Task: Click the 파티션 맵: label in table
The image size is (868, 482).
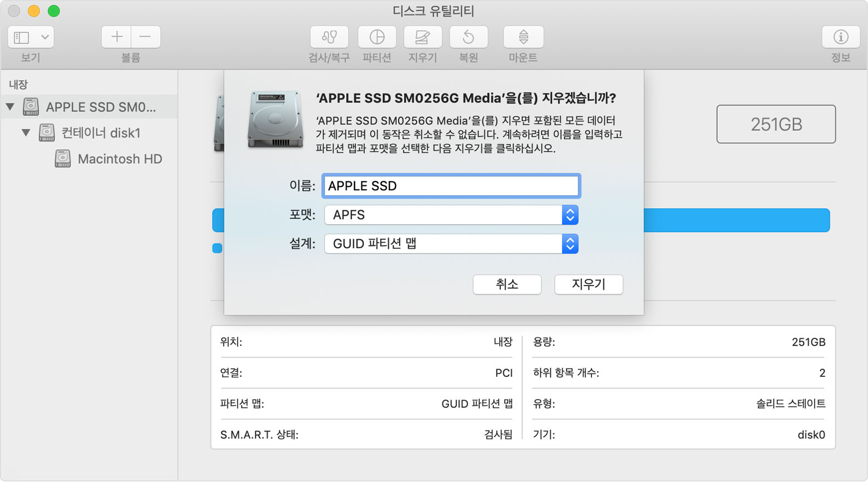Action: tap(242, 404)
